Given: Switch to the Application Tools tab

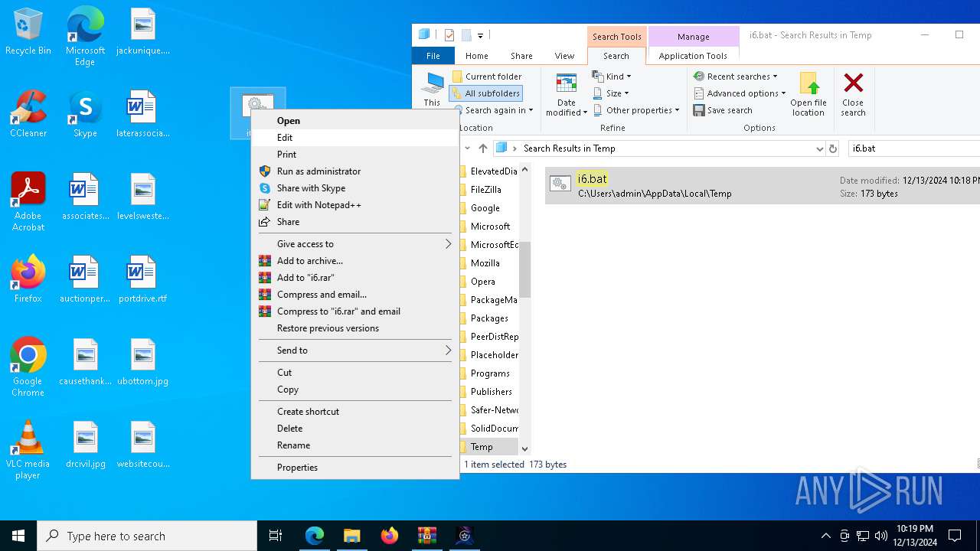Looking at the screenshot, I should [693, 56].
